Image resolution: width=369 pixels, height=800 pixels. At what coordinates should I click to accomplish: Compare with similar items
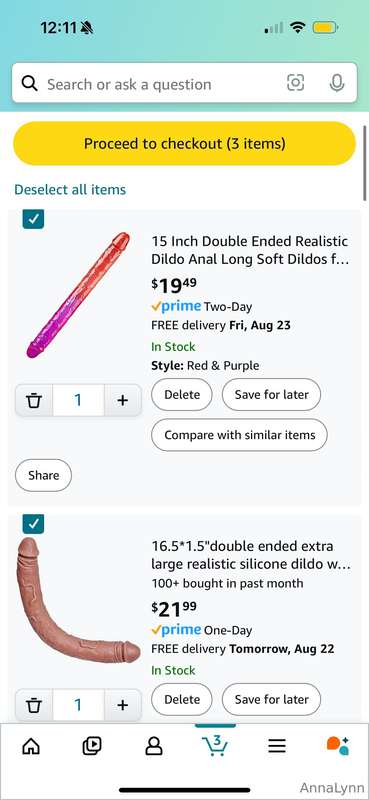pyautogui.click(x=239, y=435)
